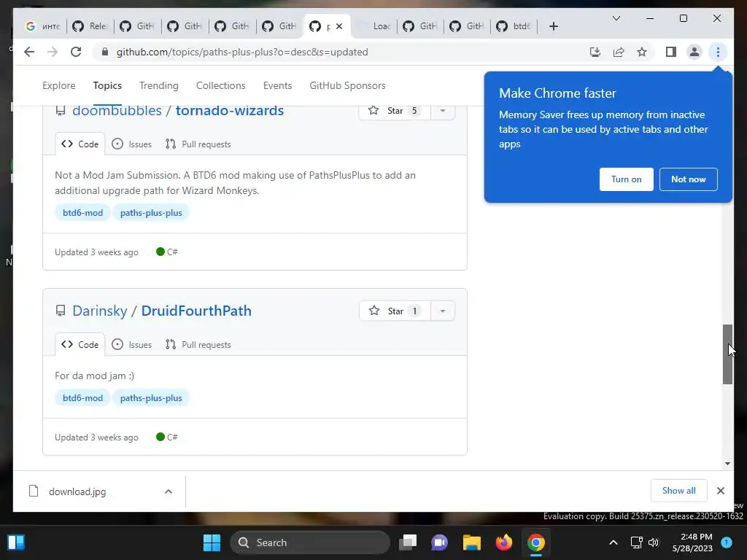Star the DruidFourthPath repository
Viewport: 747px width, 560px height.
[x=395, y=311]
